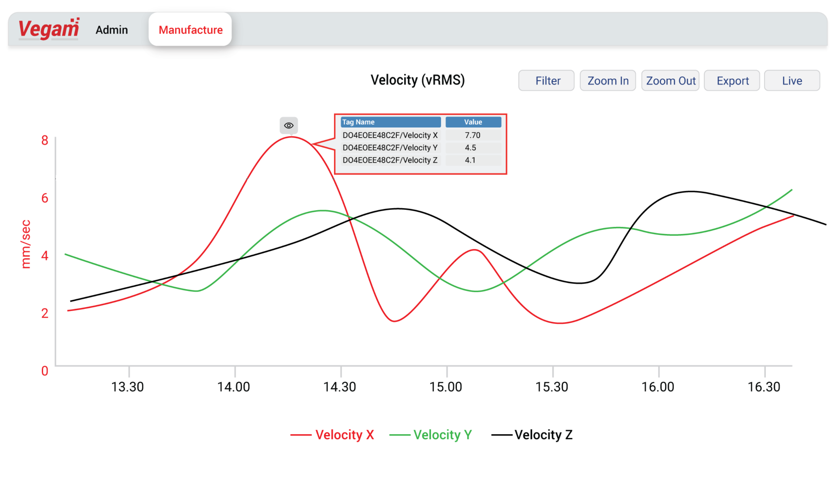This screenshot has height=504, width=836.
Task: Click the 16.00 time axis label
Action: click(x=658, y=387)
